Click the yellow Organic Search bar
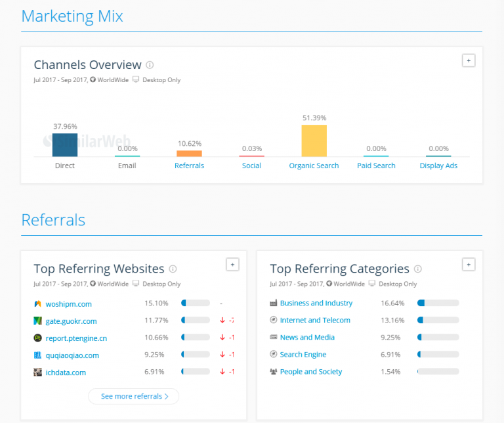 click(314, 140)
